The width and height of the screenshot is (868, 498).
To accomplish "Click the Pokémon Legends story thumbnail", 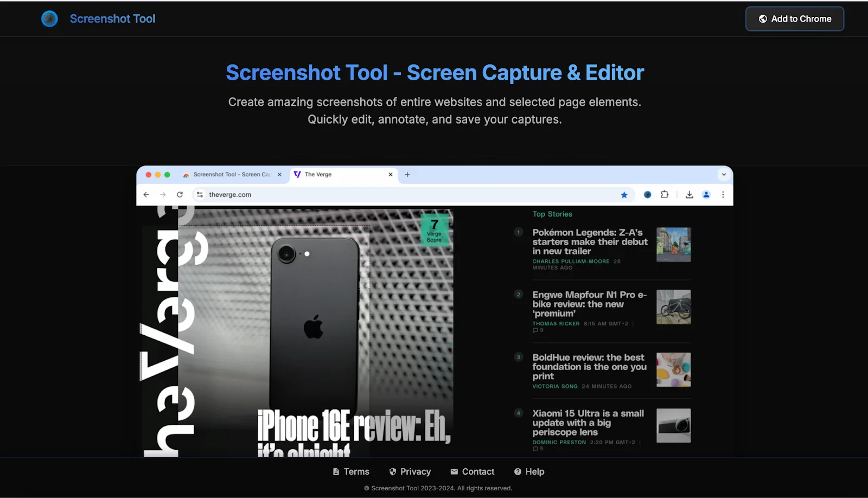I will click(673, 245).
